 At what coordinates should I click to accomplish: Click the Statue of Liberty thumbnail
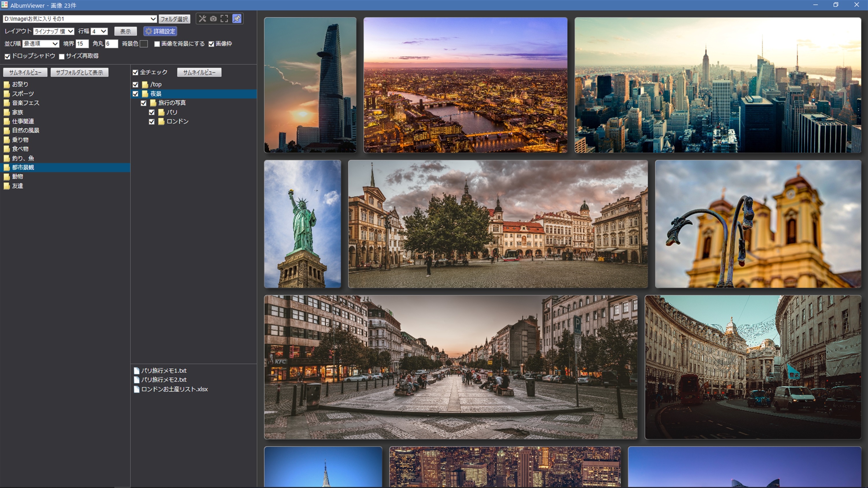(x=302, y=224)
